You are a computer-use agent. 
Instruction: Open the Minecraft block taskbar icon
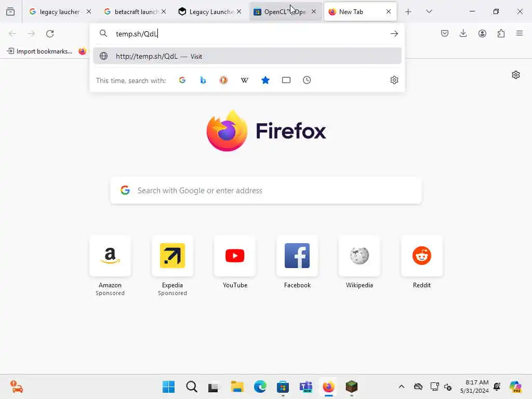tap(352, 387)
